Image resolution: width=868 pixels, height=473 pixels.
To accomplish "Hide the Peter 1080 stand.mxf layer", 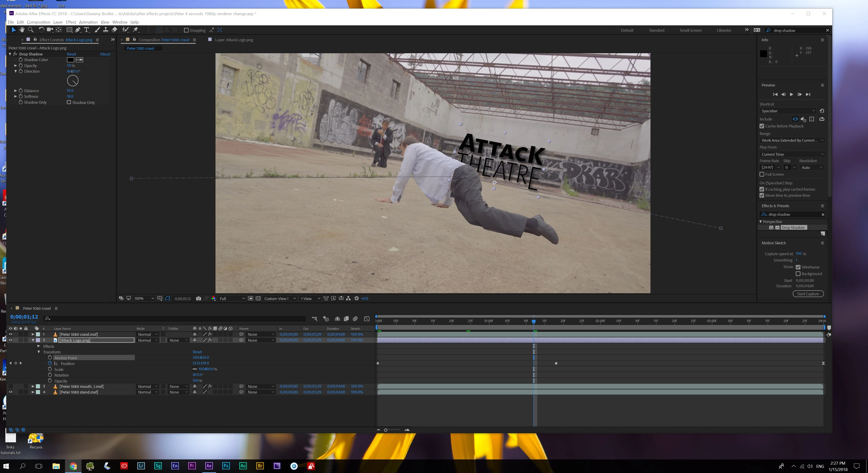I will click(10, 392).
